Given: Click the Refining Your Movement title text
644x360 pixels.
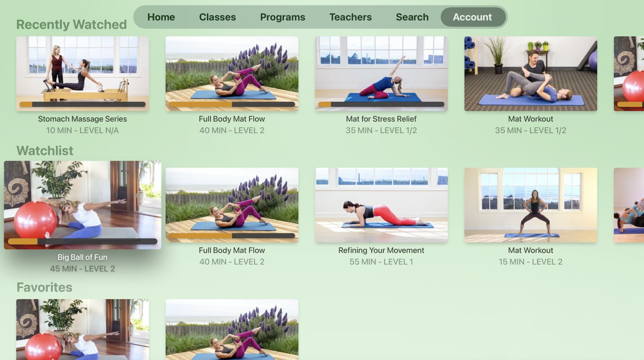Looking at the screenshot, I should (381, 250).
